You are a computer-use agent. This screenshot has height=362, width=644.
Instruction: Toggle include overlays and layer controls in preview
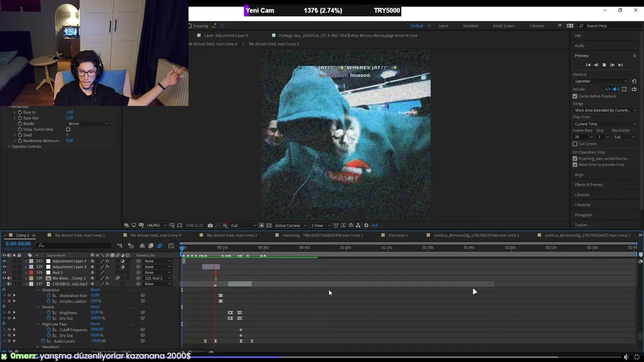pyautogui.click(x=624, y=89)
